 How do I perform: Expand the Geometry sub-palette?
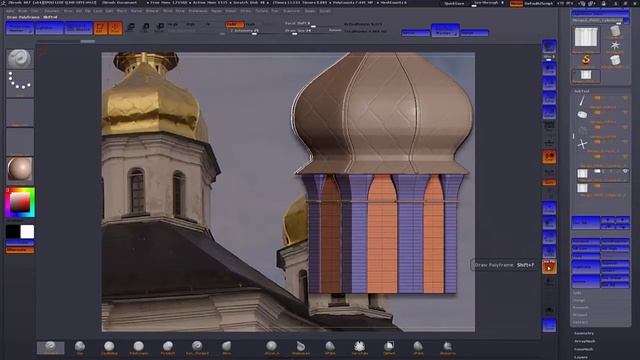[x=584, y=333]
